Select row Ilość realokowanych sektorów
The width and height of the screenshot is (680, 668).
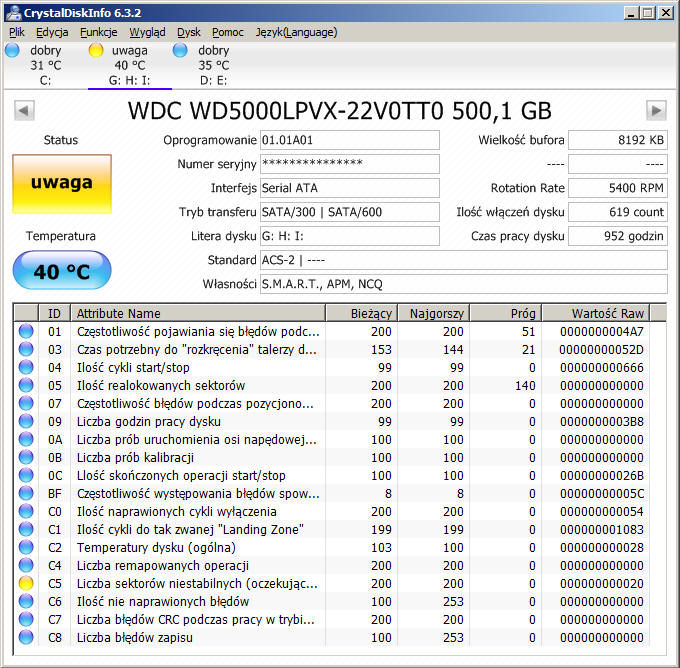point(332,385)
